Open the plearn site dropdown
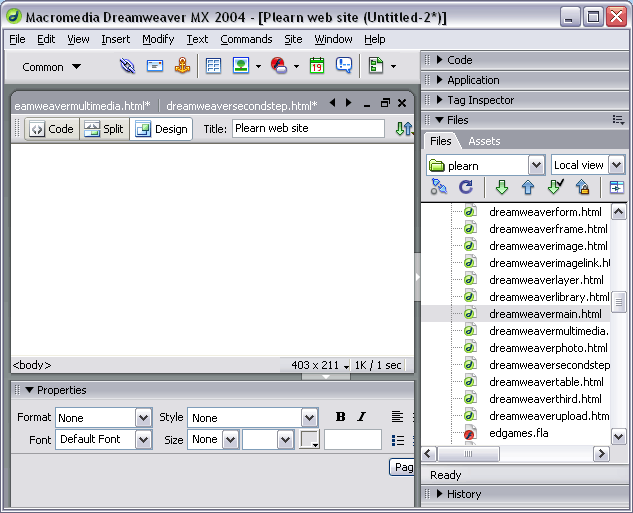This screenshot has height=513, width=633. 536,165
